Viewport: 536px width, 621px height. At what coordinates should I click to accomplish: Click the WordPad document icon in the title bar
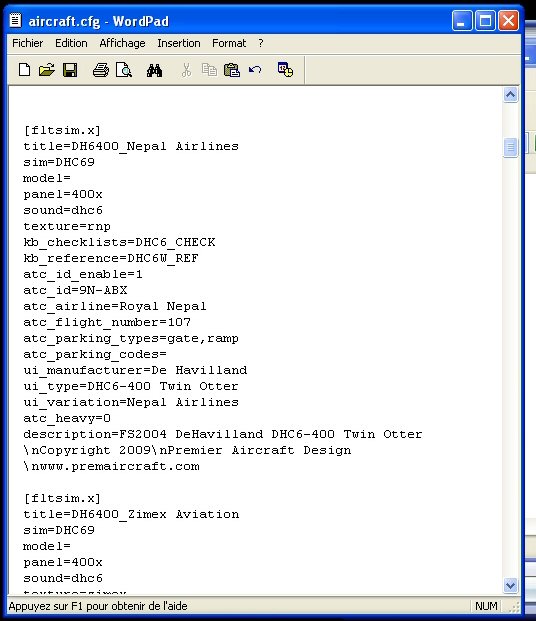coord(15,20)
